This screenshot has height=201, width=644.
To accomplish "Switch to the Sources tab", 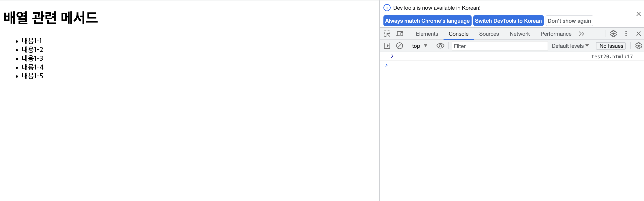I will (489, 34).
